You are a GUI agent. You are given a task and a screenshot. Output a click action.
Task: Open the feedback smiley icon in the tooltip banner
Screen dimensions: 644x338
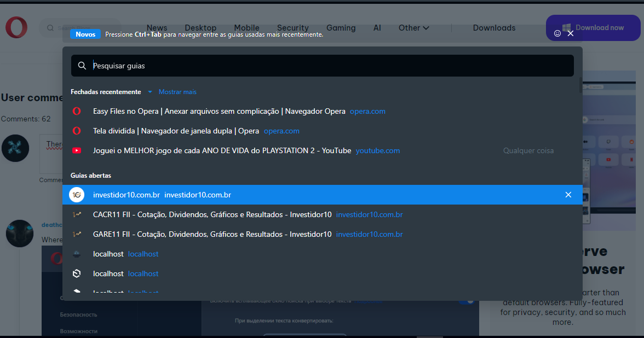pyautogui.click(x=557, y=34)
